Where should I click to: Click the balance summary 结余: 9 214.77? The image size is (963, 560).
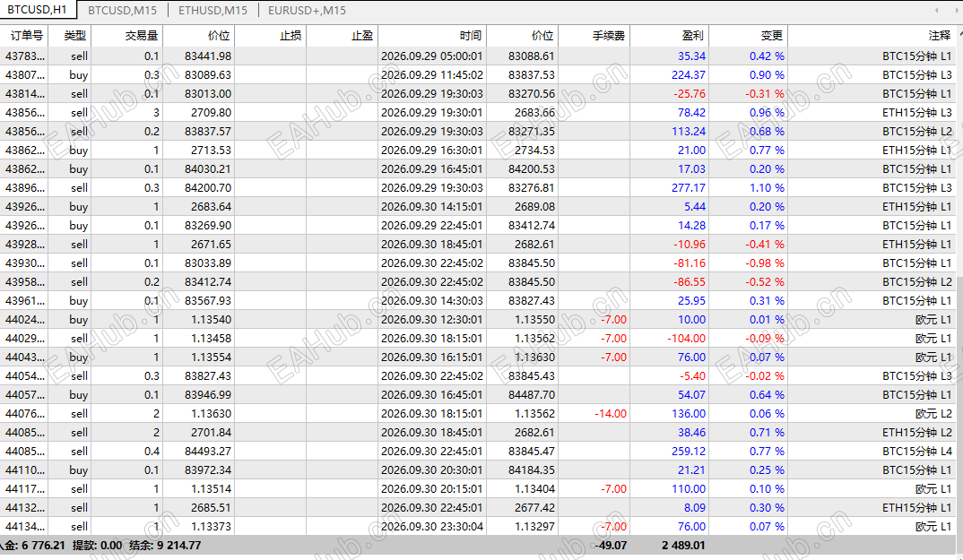pyautogui.click(x=165, y=546)
